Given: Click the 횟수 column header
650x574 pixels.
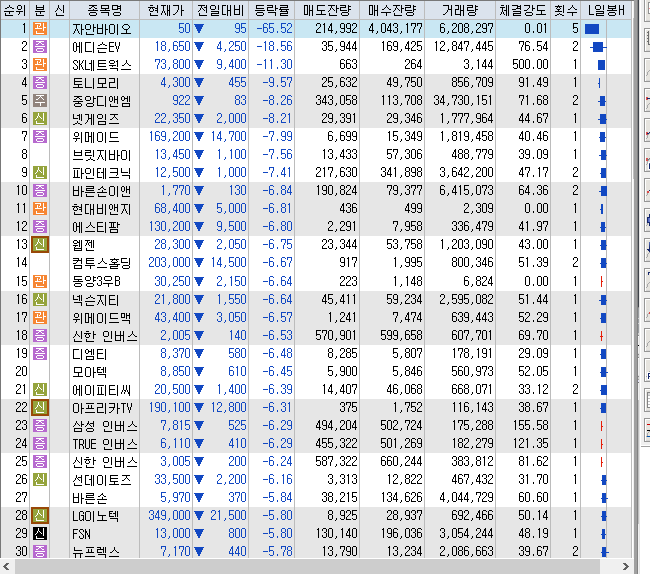Looking at the screenshot, I should click(x=566, y=10).
